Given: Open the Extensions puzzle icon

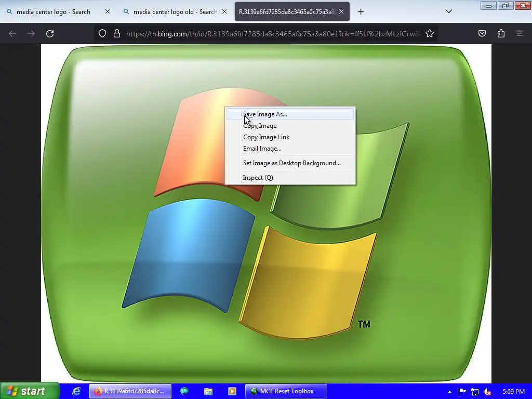Looking at the screenshot, I should pos(501,33).
